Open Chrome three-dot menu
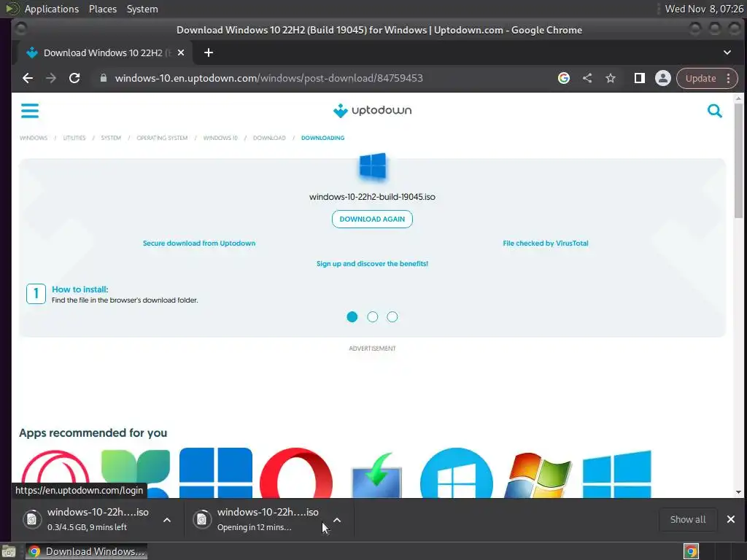The image size is (747, 560). pos(729,78)
